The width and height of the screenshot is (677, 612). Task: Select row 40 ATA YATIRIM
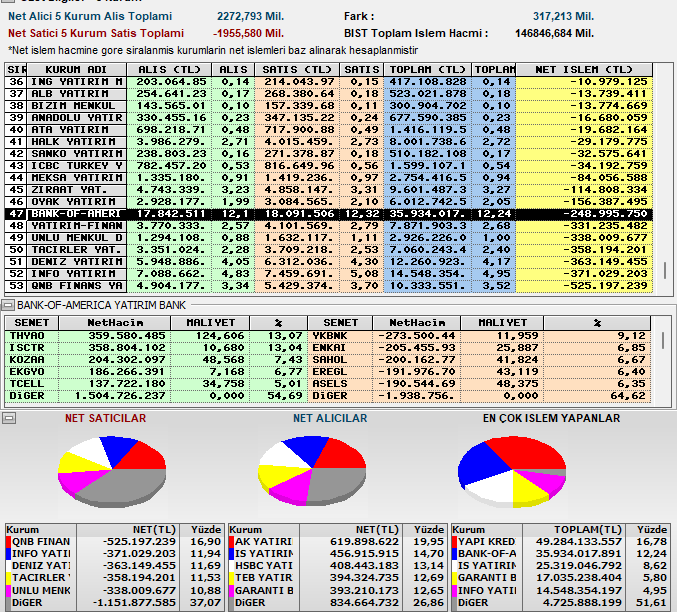tap(329, 130)
